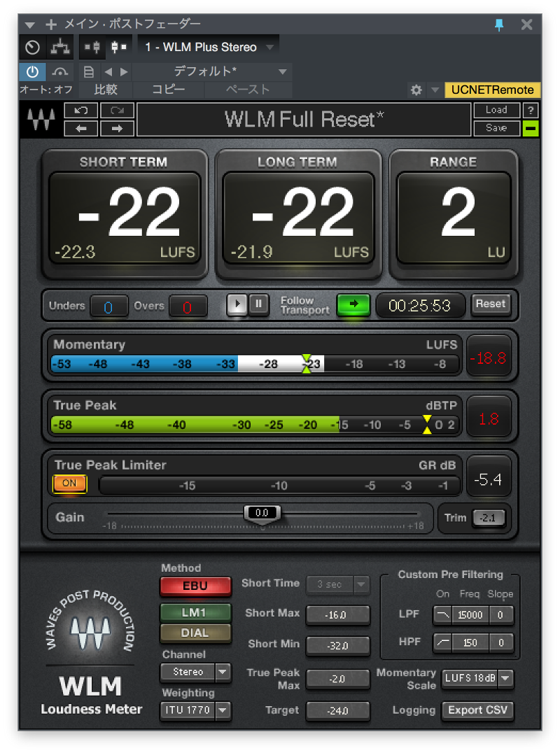Click the LPF frequency 15000 field
This screenshot has height=753, width=560.
point(470,614)
